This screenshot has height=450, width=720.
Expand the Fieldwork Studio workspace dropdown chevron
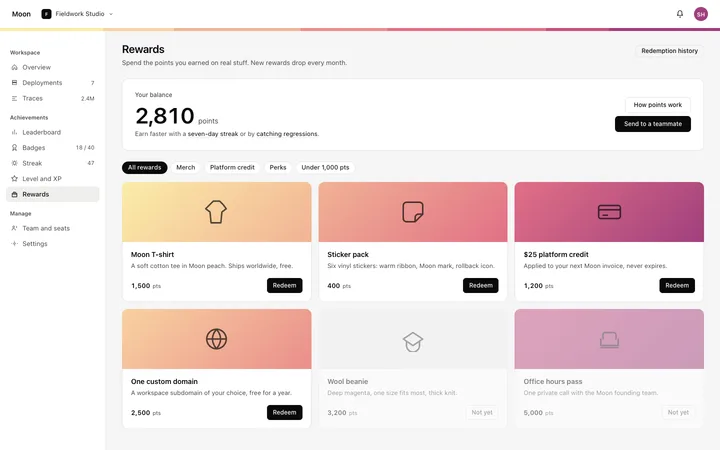(x=111, y=14)
